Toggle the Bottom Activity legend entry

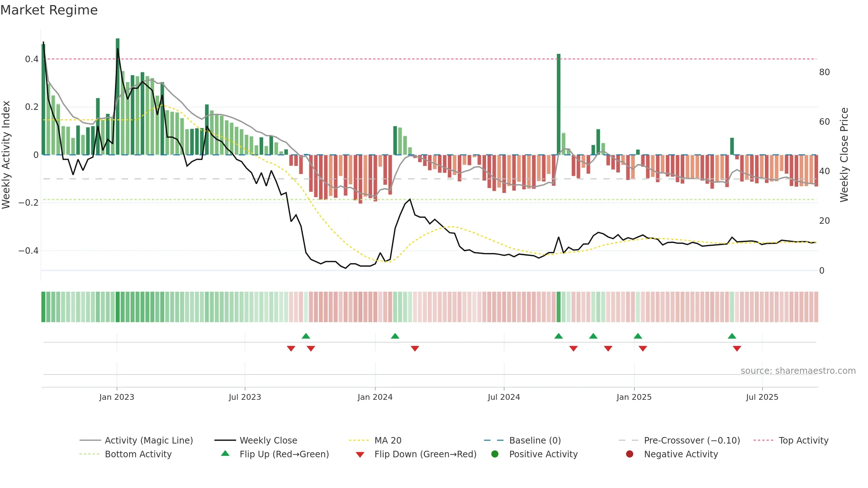click(125, 454)
